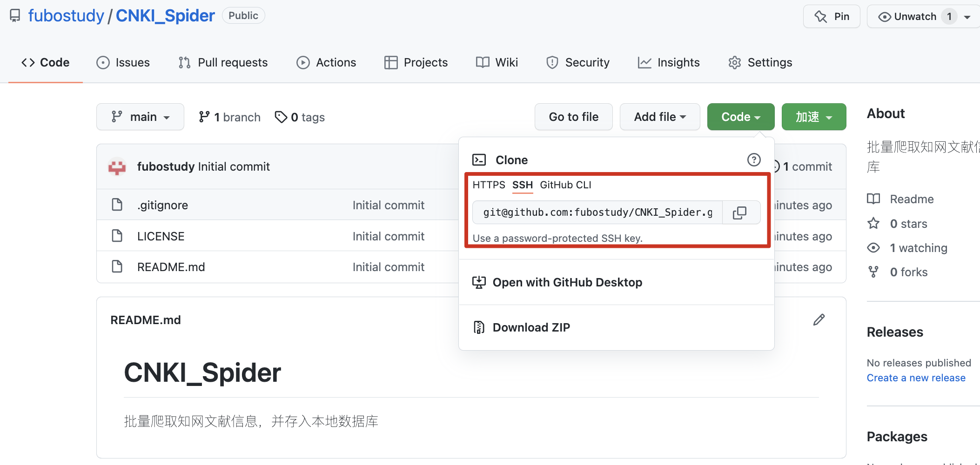Click the 0 stars star icon
980x465 pixels.
pyautogui.click(x=873, y=224)
